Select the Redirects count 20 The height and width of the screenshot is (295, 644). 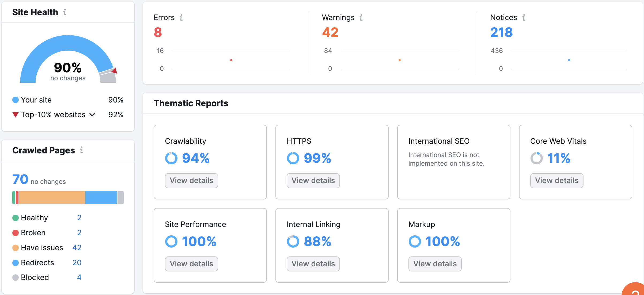(77, 263)
